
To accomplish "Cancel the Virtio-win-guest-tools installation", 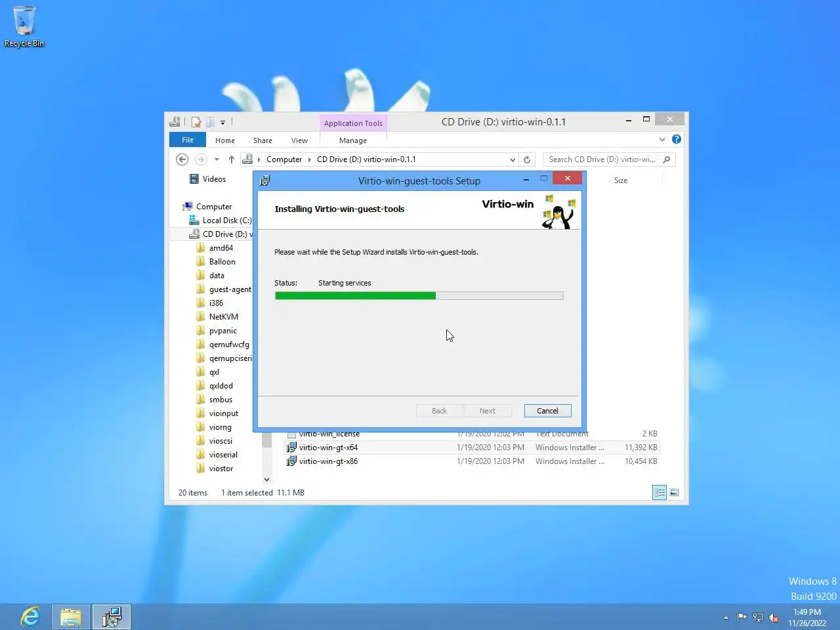I will coord(547,411).
